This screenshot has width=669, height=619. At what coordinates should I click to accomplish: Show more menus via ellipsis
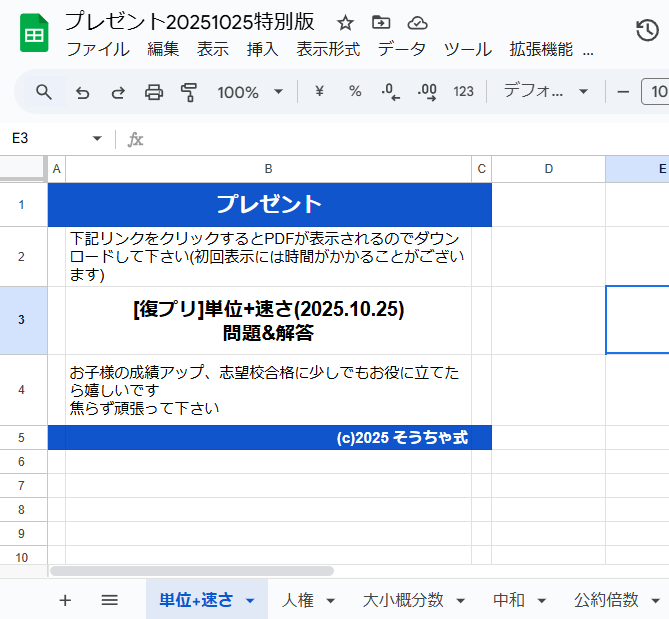tap(588, 52)
